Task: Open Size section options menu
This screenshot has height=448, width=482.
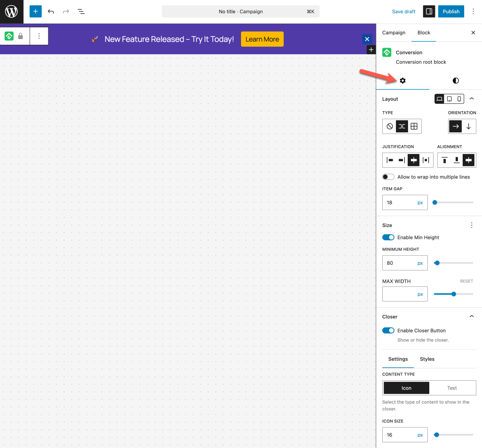Action: pyautogui.click(x=472, y=225)
